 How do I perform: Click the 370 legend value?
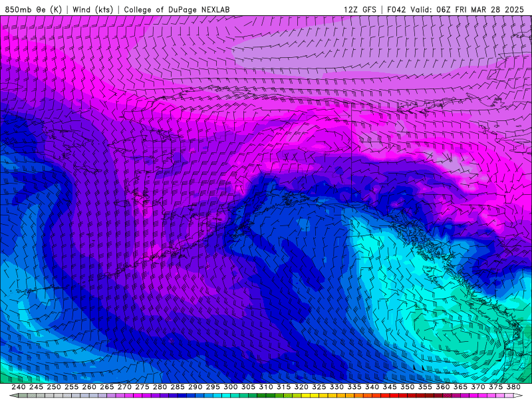tap(478, 387)
